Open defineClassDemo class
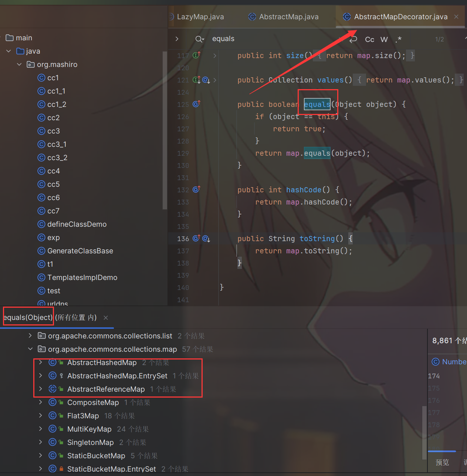This screenshot has width=467, height=476. [x=77, y=224]
